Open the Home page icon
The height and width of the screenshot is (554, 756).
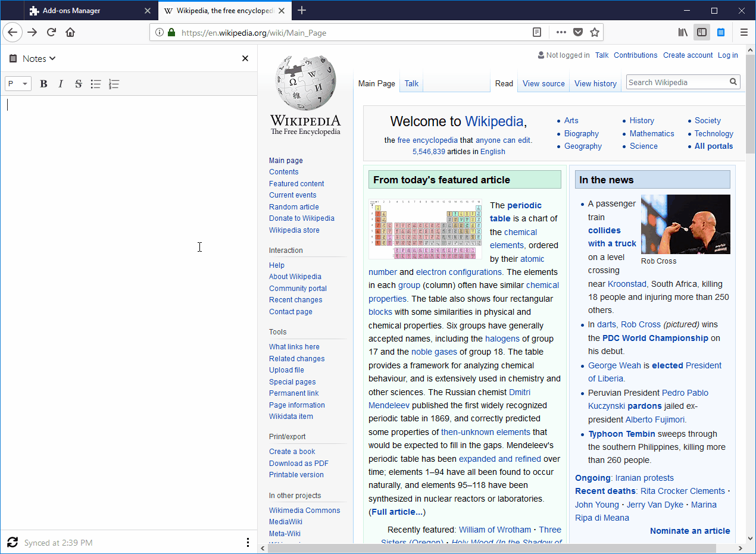[70, 32]
